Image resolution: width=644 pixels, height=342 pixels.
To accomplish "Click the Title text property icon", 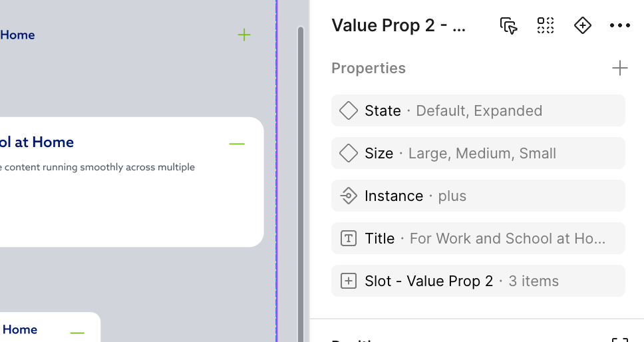I will (349, 239).
